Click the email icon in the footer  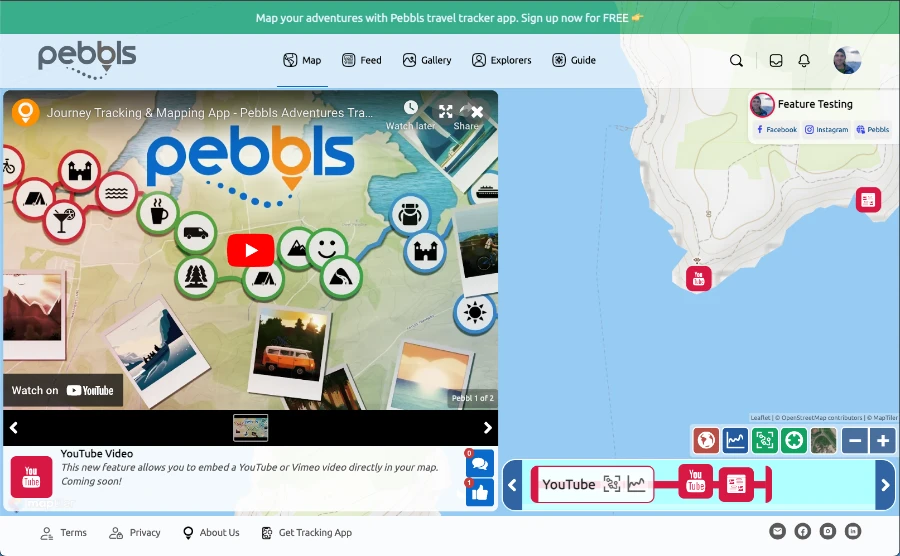(778, 531)
